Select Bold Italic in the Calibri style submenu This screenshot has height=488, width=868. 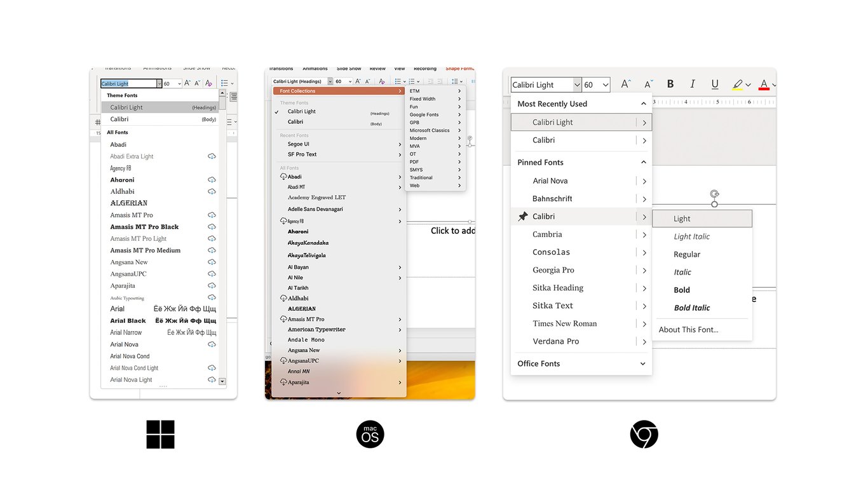pos(702,308)
